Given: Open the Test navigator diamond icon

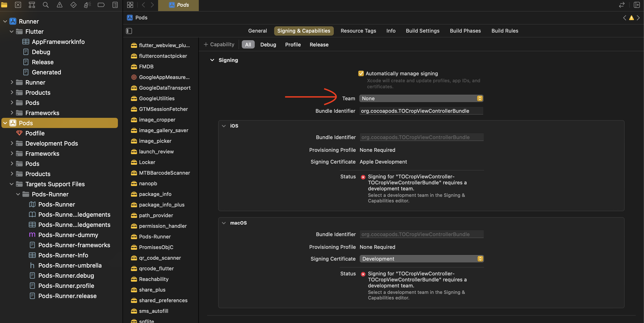Looking at the screenshot, I should pyautogui.click(x=74, y=5).
